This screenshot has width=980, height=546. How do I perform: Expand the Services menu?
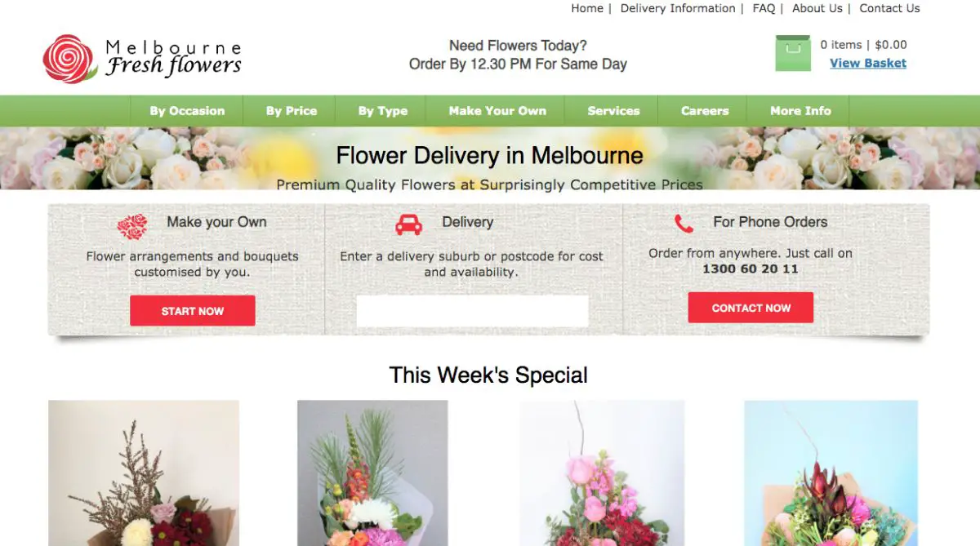pyautogui.click(x=613, y=111)
